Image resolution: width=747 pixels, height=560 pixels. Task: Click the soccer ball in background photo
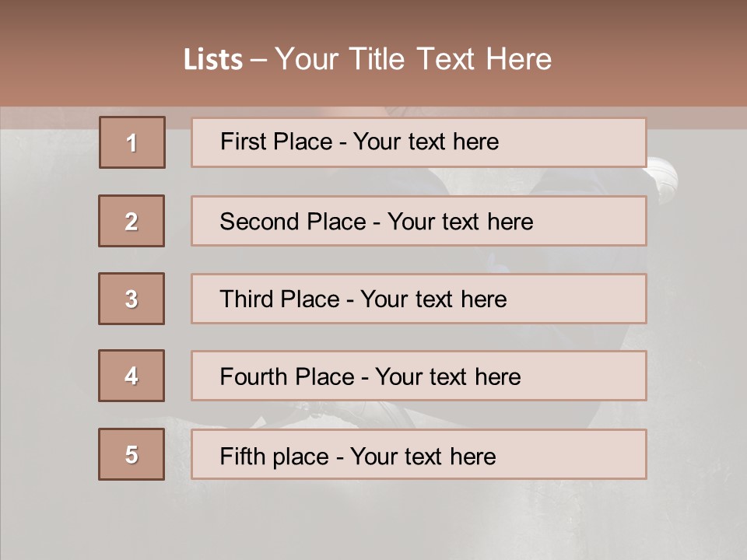(x=661, y=177)
